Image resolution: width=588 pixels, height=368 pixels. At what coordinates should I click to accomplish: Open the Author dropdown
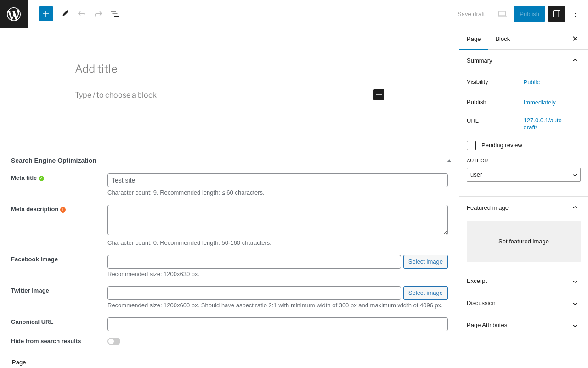(524, 175)
